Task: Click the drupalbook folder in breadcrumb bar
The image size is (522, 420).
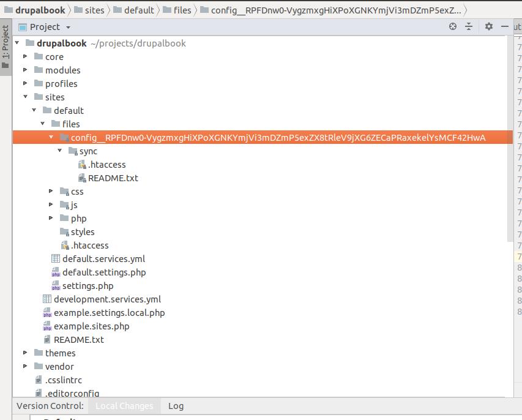Action: point(35,10)
